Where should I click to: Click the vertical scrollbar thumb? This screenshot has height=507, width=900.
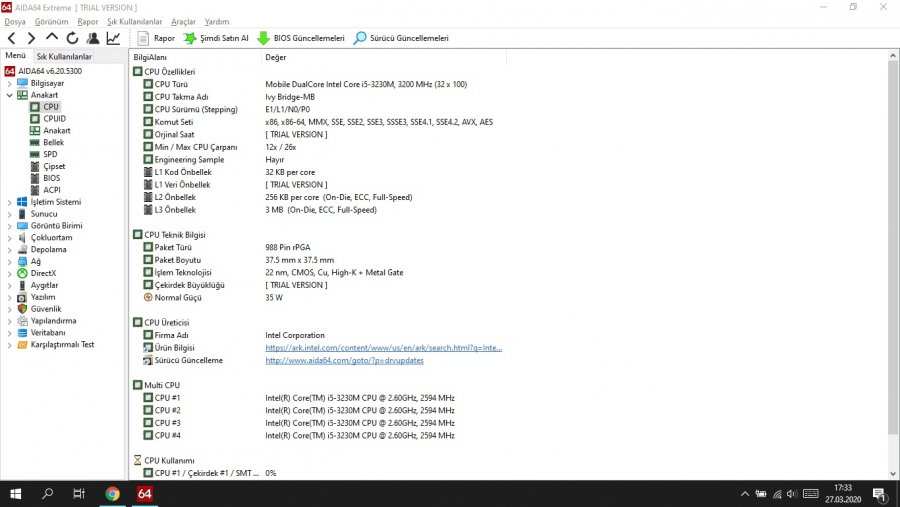pos(893,247)
